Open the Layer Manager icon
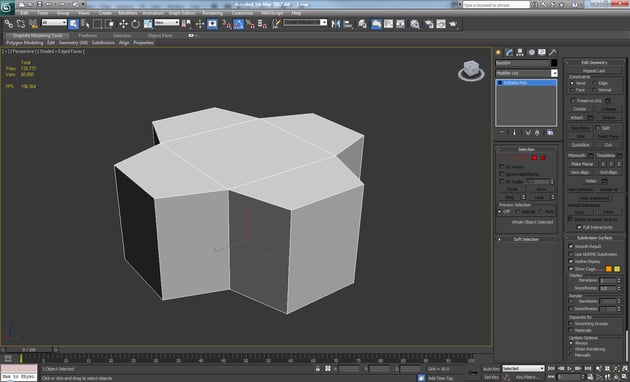The height and width of the screenshot is (382, 630). 362,24
